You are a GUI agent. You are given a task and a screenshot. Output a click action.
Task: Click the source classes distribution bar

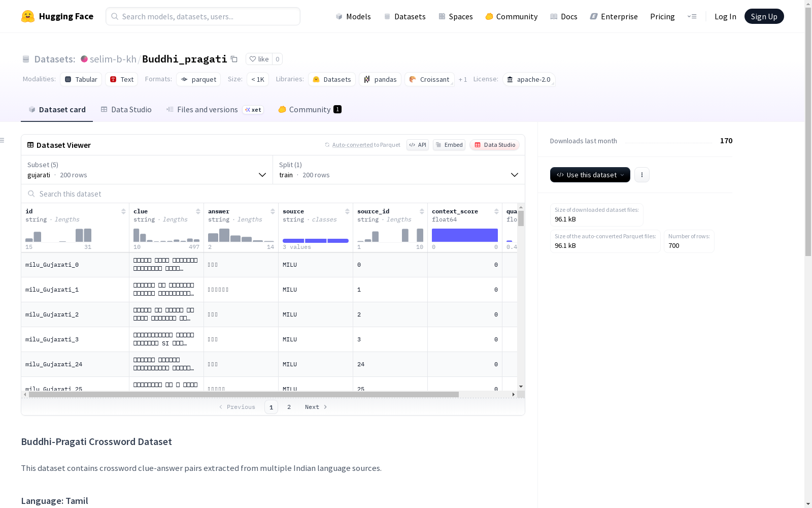pyautogui.click(x=316, y=240)
